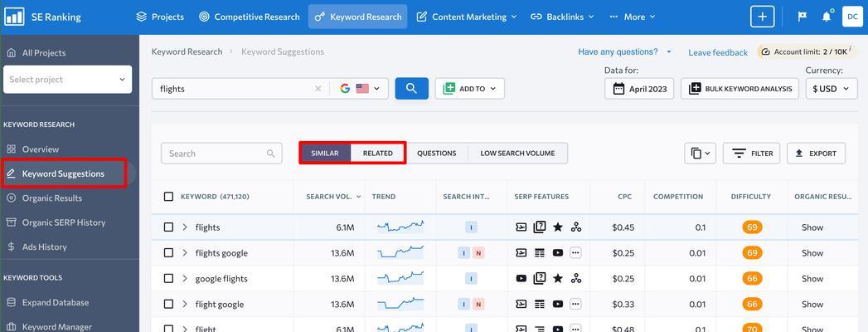Switch to the QUESTIONS tab
The height and width of the screenshot is (332, 868).
pos(437,153)
